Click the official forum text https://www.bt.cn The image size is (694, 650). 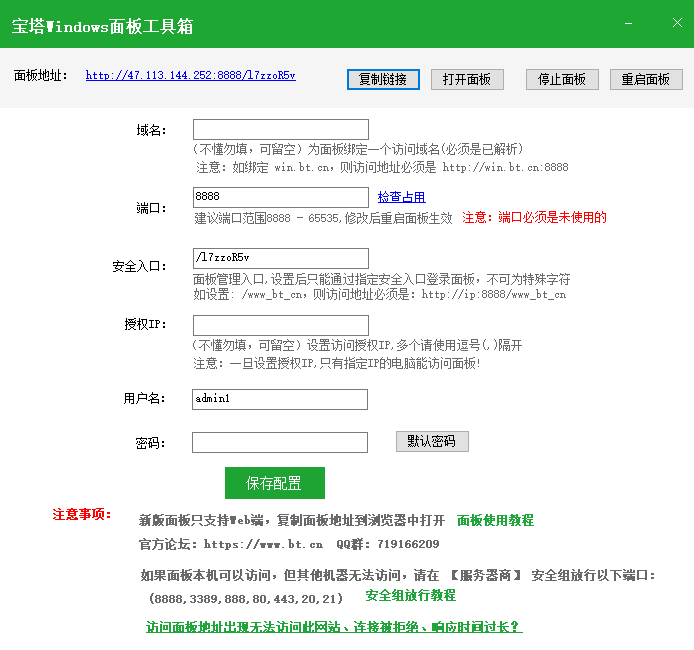pos(263,544)
